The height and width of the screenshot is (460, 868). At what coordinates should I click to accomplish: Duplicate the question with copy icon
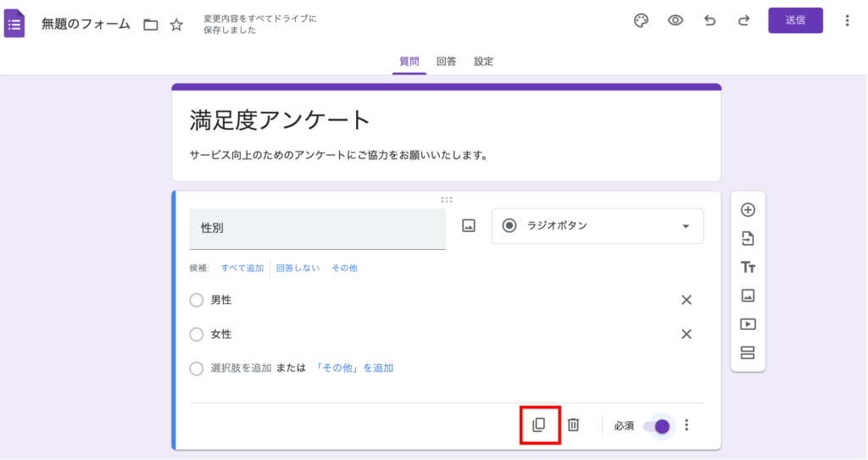(539, 425)
